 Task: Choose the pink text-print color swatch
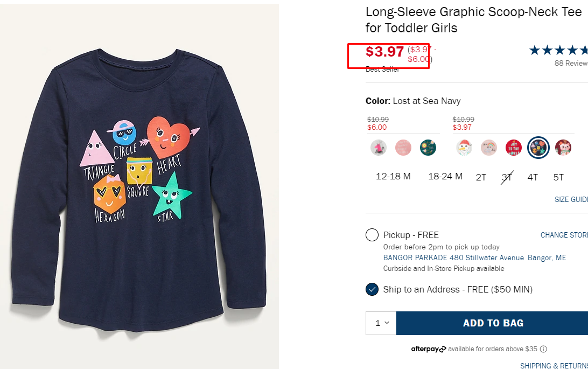click(403, 148)
